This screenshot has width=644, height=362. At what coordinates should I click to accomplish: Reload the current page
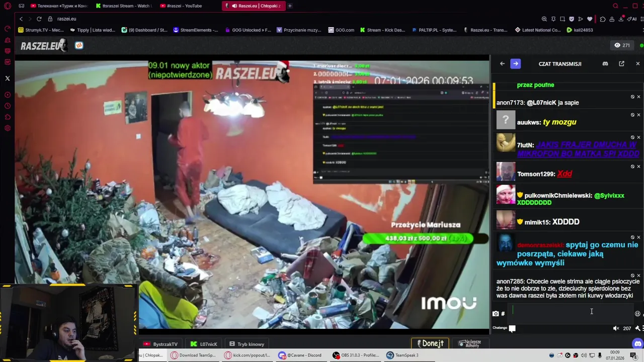39,19
